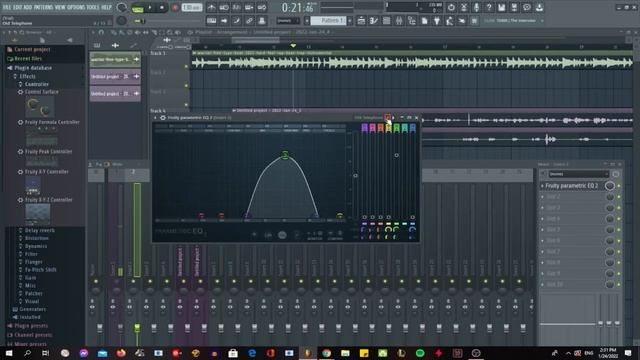Toggle the Master mixer track mute LED
Viewport: 640px width, 360px height.
click(96, 282)
